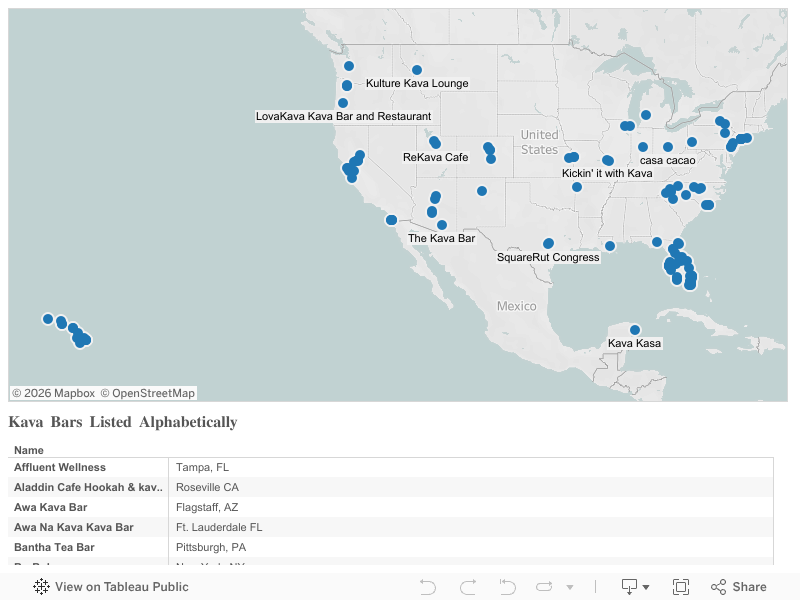This screenshot has width=800, height=600.
Task: Open the replay speed dropdown arrow
Action: [570, 586]
